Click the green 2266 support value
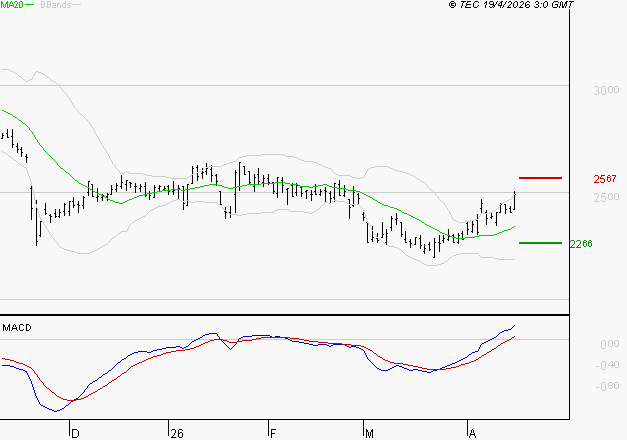This screenshot has width=627, height=440. (x=581, y=244)
